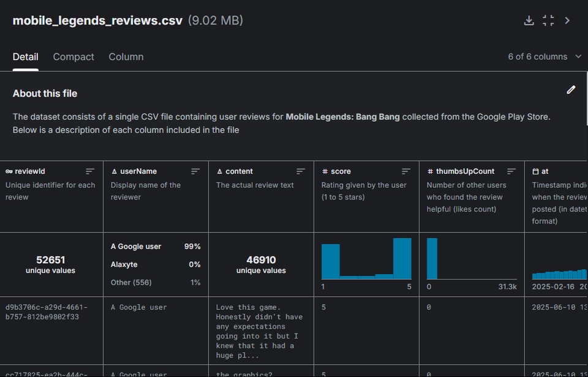Image resolution: width=588 pixels, height=377 pixels.
Task: Click the calendar icon on the at column
Action: point(534,171)
